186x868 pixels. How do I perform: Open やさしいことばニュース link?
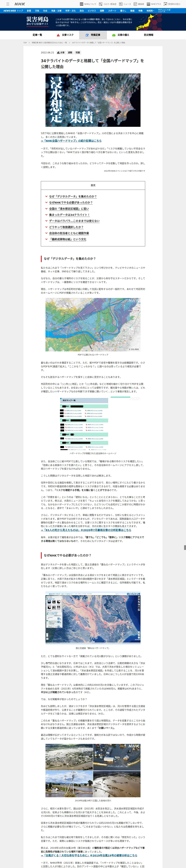tap(164, 11)
